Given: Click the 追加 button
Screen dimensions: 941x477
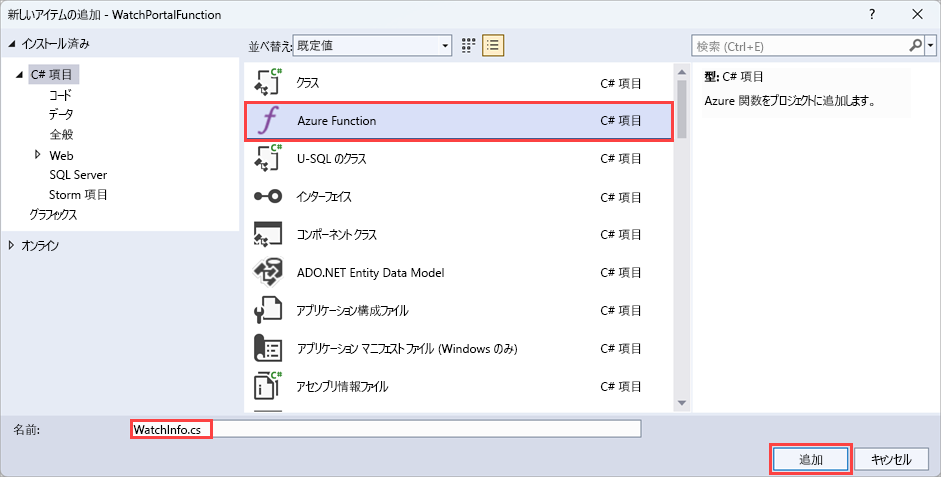Looking at the screenshot, I should (x=810, y=460).
